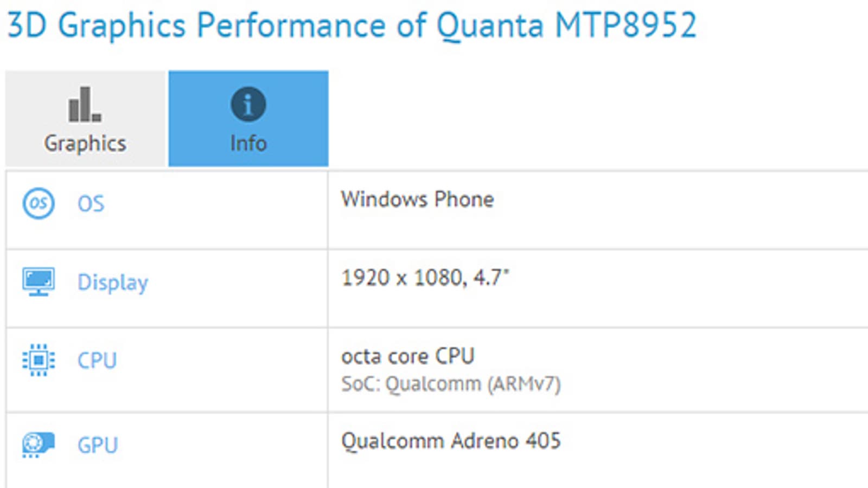Viewport: 868px width, 488px height.
Task: Select the Info tab
Action: (x=248, y=119)
